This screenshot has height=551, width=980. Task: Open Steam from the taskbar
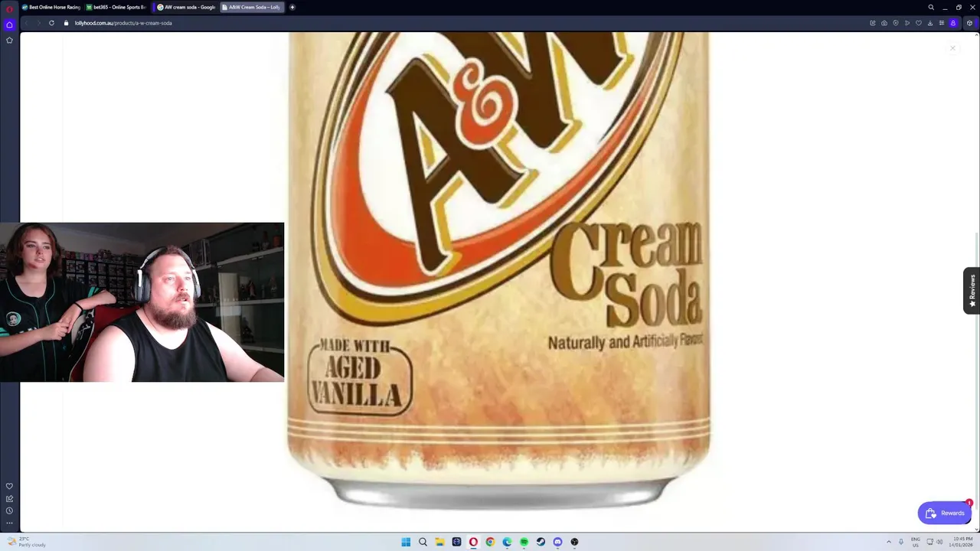click(541, 542)
